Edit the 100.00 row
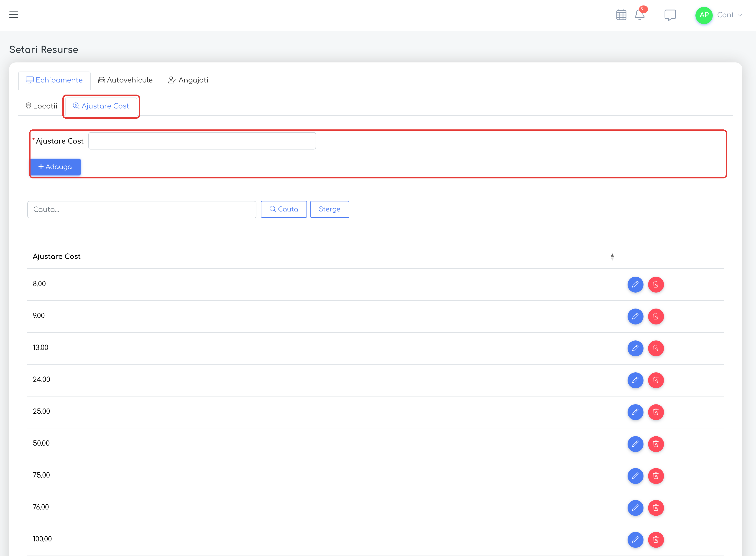Screen dimensions: 756x556 tap(635, 540)
